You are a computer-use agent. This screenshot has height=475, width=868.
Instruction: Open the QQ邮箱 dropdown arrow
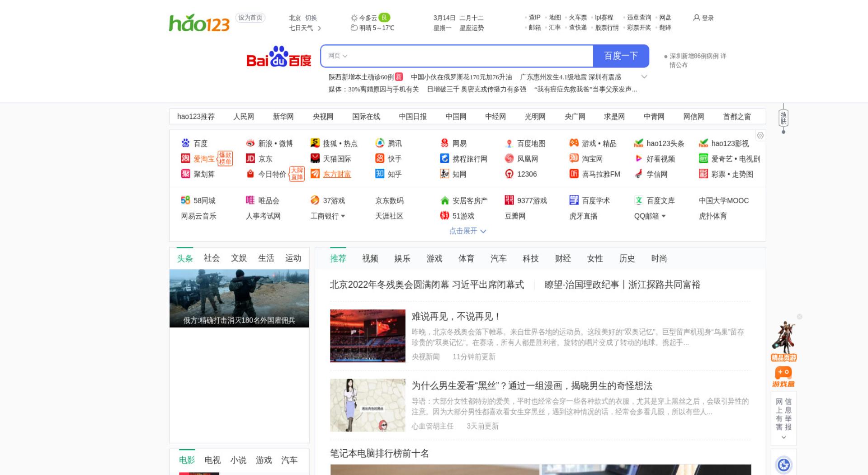click(x=663, y=216)
